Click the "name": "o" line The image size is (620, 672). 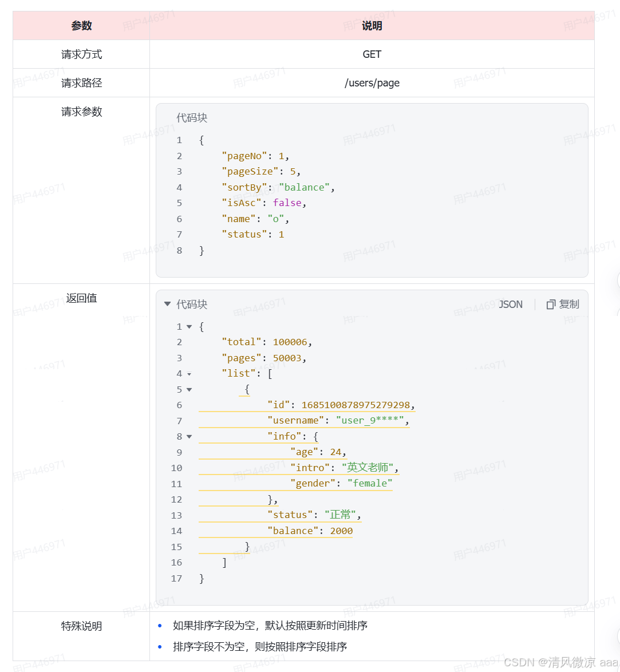click(255, 219)
